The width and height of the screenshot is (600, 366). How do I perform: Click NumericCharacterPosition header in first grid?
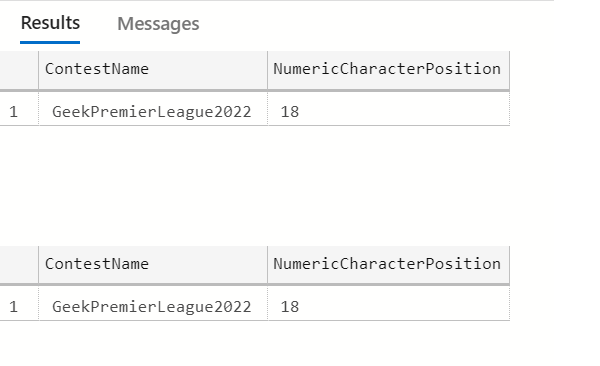(x=388, y=69)
